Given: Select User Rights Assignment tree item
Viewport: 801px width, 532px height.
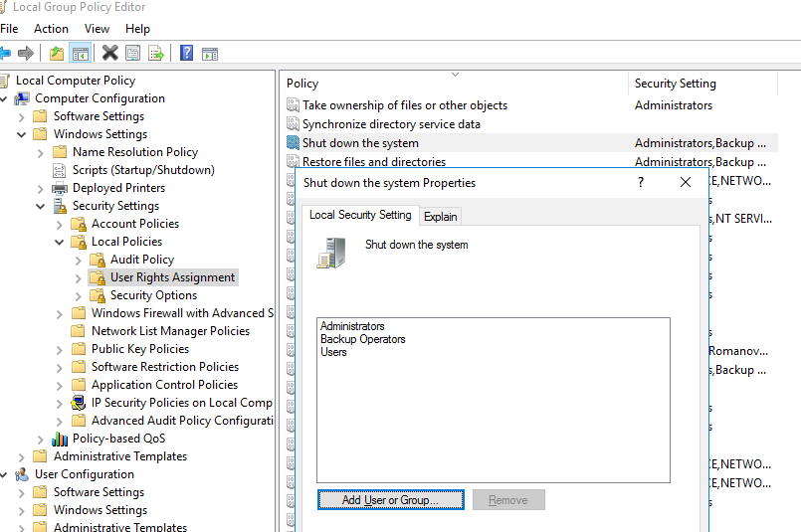Looking at the screenshot, I should (x=173, y=277).
